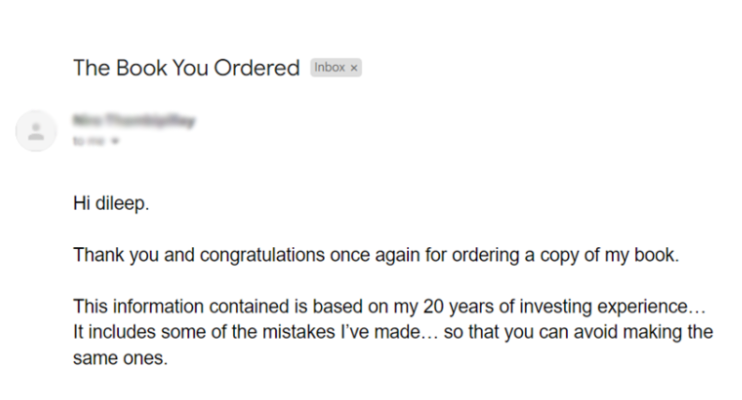Image resolution: width=742 pixels, height=400 pixels.
Task: Click the subject 'The Book You Ordered'
Action: [186, 68]
